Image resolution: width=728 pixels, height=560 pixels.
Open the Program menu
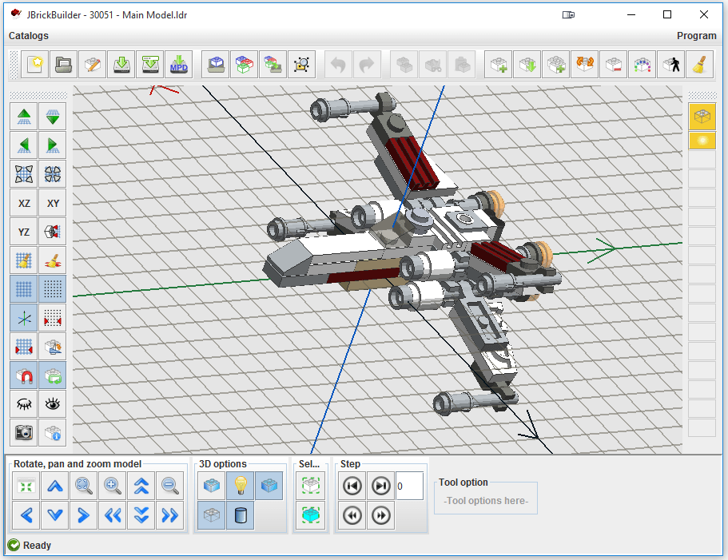pos(696,36)
